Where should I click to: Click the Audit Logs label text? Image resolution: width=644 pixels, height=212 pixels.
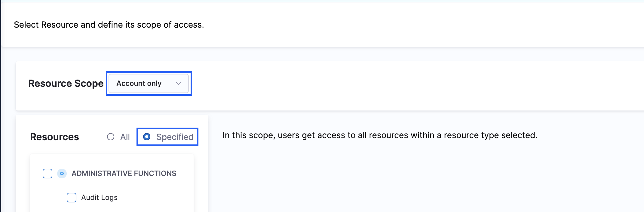click(100, 198)
